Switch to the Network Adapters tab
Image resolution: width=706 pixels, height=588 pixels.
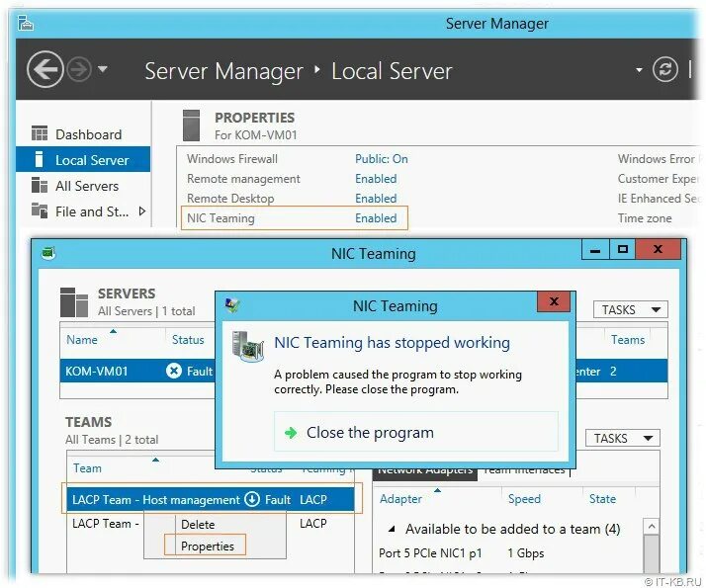point(425,473)
